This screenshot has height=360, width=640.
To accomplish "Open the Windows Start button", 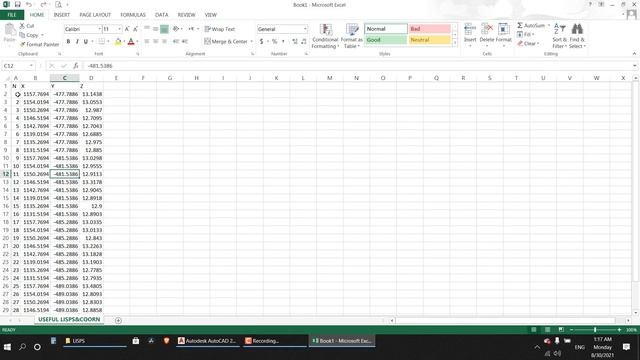I will point(7,347).
